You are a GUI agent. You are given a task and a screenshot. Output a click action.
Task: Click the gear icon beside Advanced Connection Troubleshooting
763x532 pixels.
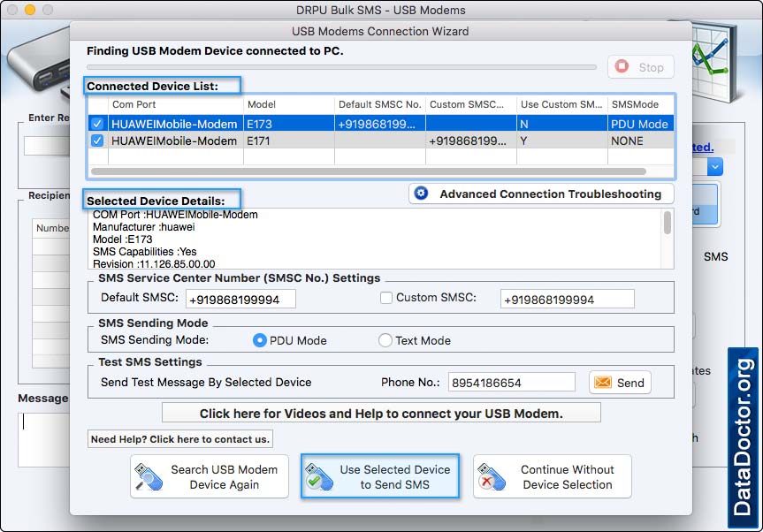pyautogui.click(x=421, y=193)
